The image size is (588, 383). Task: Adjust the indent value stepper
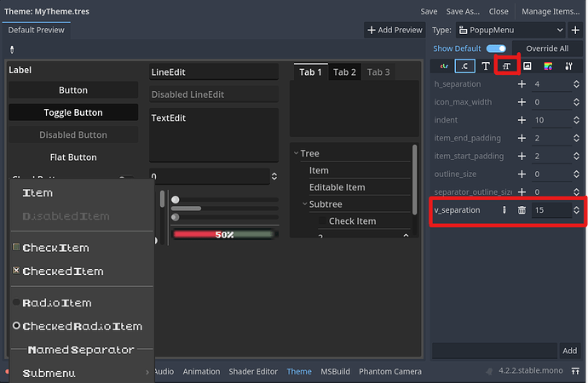576,120
